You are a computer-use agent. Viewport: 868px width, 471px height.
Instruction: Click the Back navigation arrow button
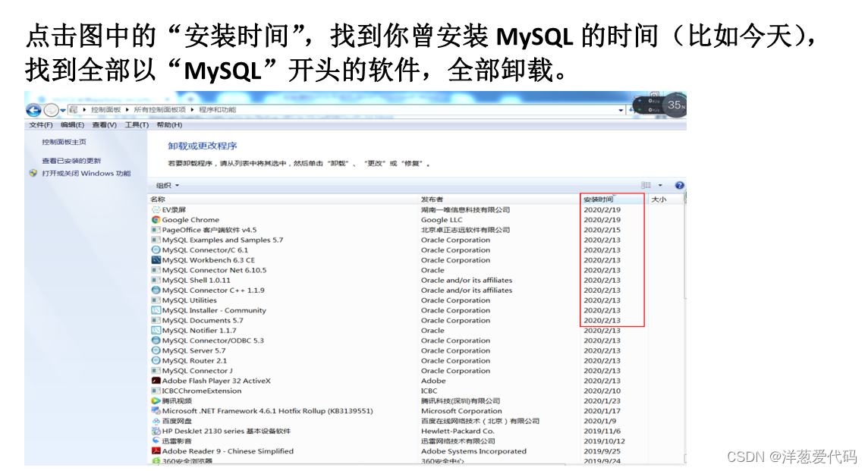point(33,110)
